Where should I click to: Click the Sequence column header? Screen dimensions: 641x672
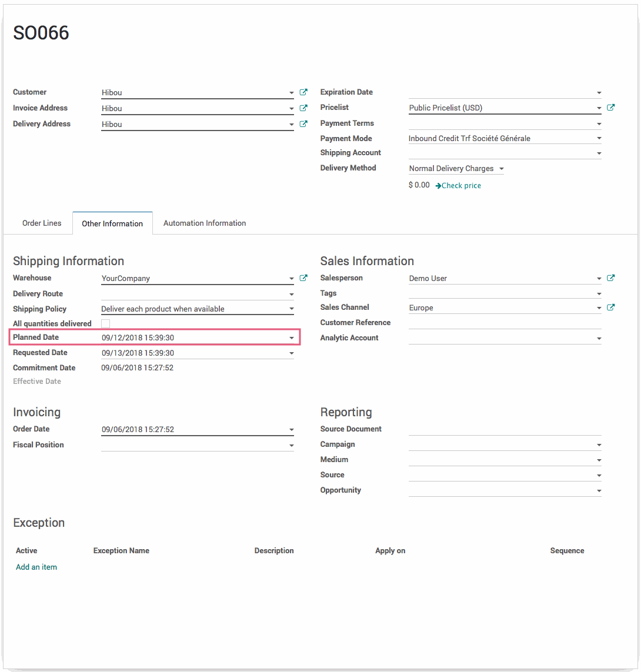[567, 551]
